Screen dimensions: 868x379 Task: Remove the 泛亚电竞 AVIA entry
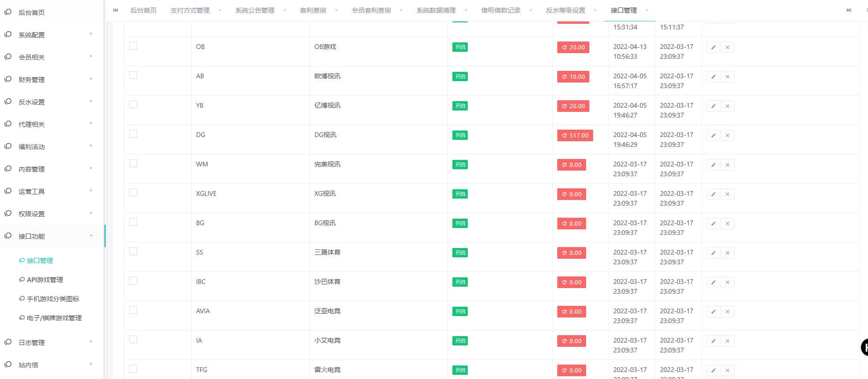click(x=727, y=312)
